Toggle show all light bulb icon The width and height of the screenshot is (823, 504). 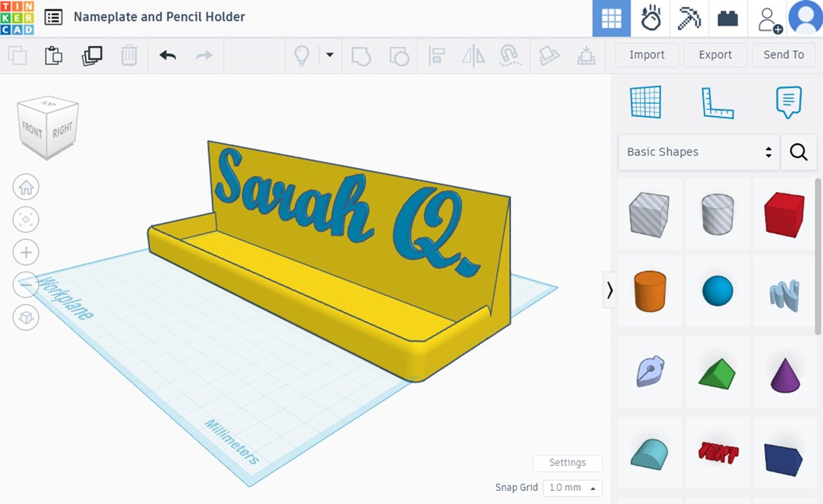[301, 55]
